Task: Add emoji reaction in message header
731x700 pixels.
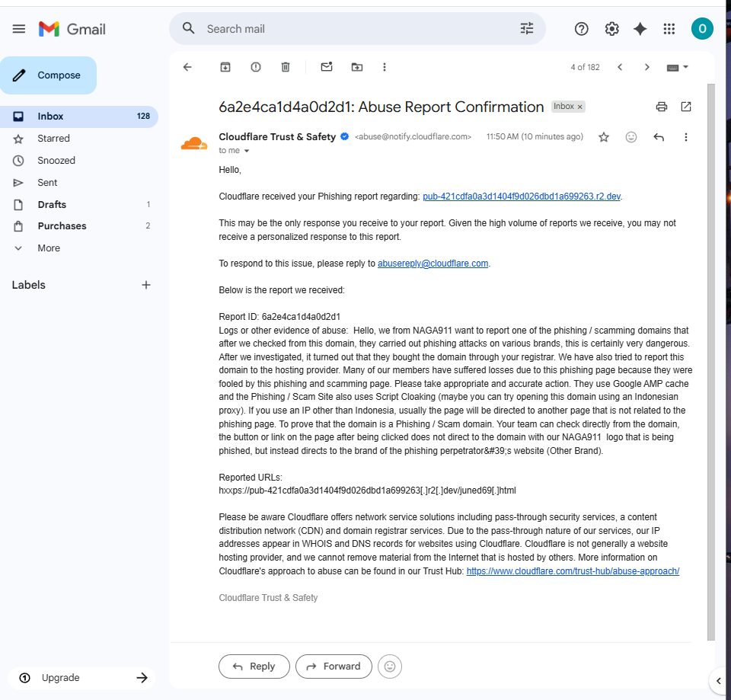Action: coord(630,137)
